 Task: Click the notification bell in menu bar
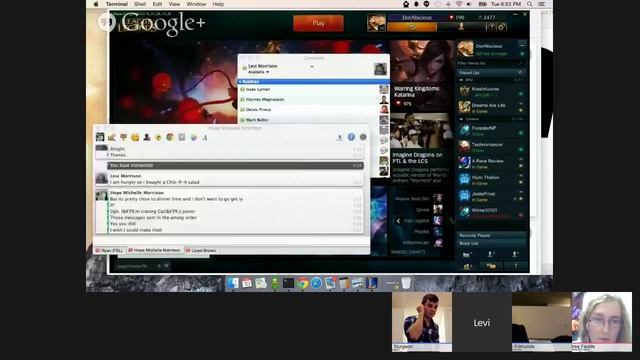coord(416,4)
